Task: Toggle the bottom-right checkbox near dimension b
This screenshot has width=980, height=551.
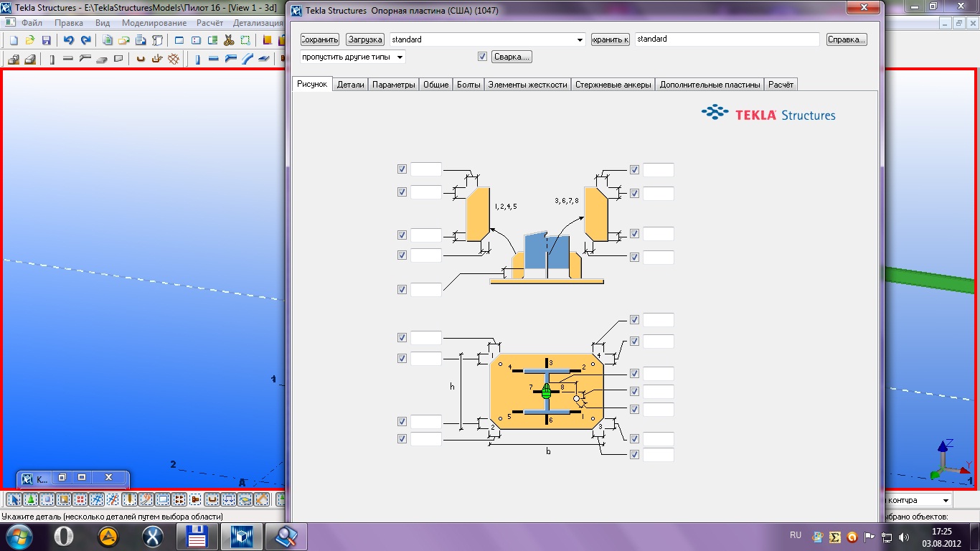Action: click(x=634, y=455)
